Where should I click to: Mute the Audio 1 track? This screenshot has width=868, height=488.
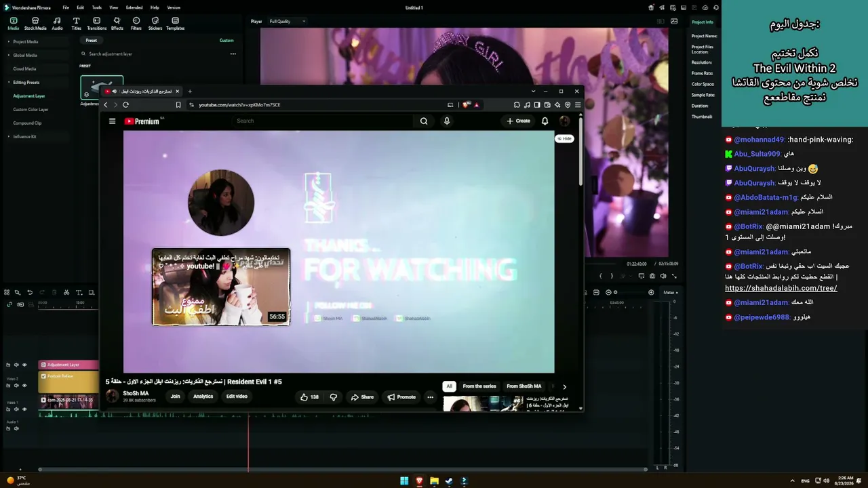(x=17, y=428)
